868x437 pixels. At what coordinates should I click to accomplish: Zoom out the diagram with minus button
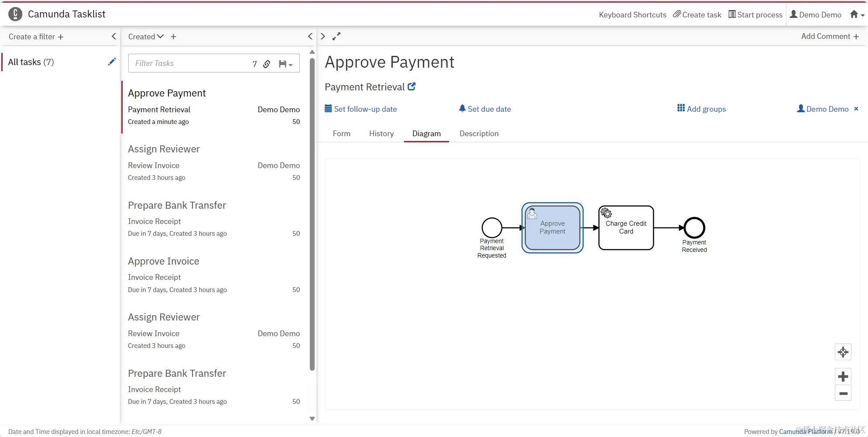point(843,393)
